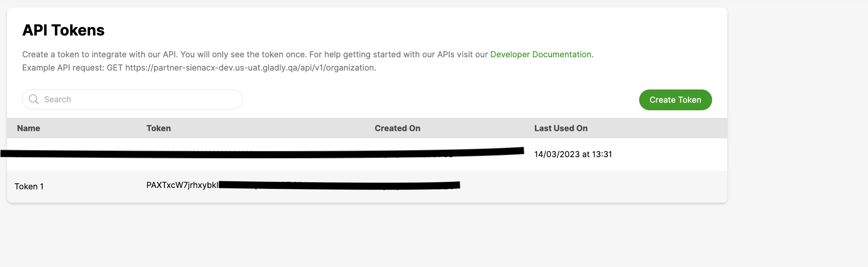Click the example API request URL text
868x267 pixels.
(251, 68)
